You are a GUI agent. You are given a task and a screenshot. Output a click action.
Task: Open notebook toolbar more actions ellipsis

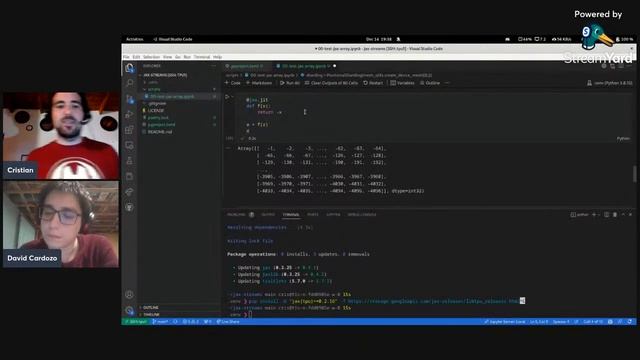447,83
